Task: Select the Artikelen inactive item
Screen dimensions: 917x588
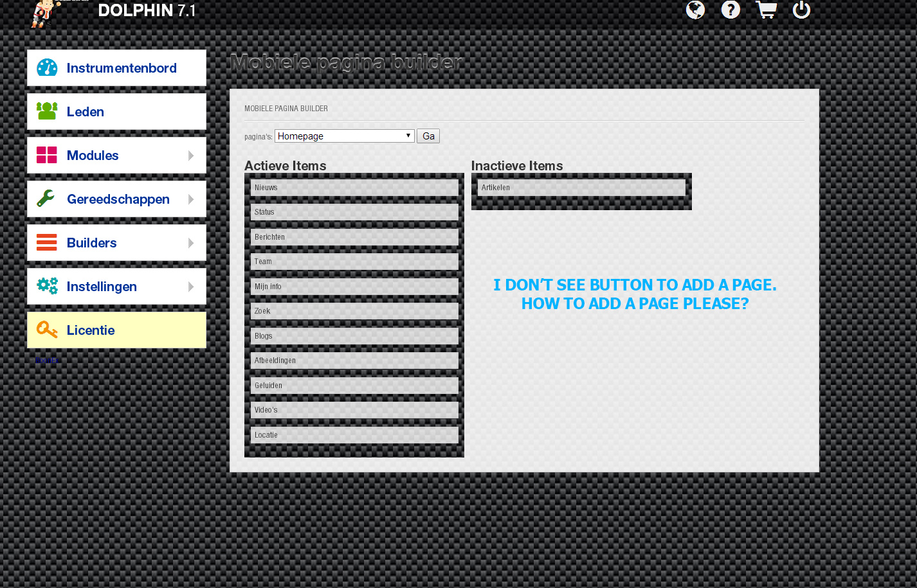Action: click(581, 188)
